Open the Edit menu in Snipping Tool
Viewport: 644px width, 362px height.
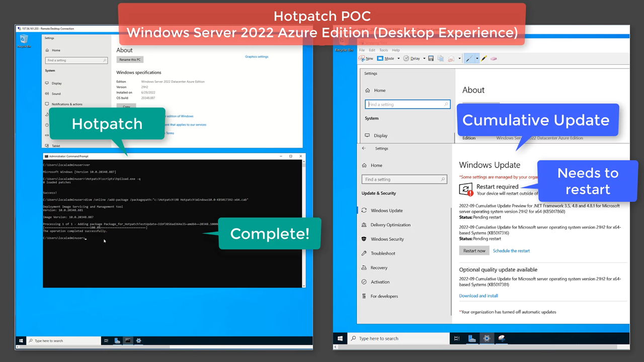tap(372, 50)
